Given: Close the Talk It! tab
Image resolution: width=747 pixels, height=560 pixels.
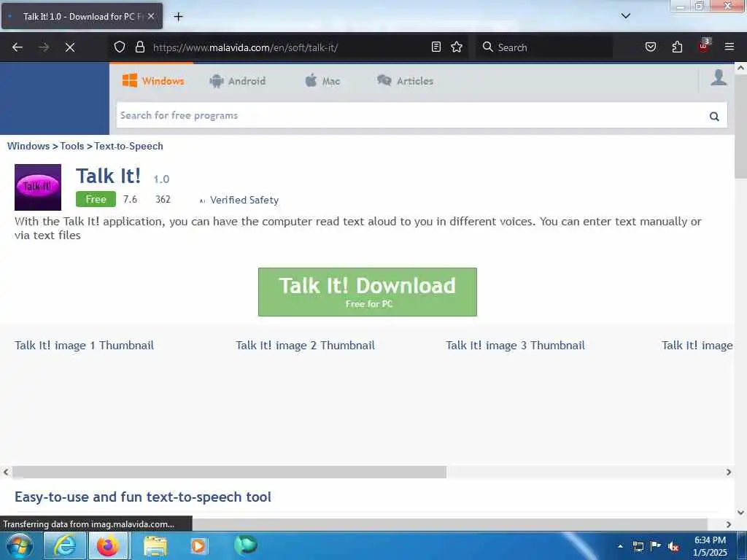Looking at the screenshot, I should pos(151,16).
